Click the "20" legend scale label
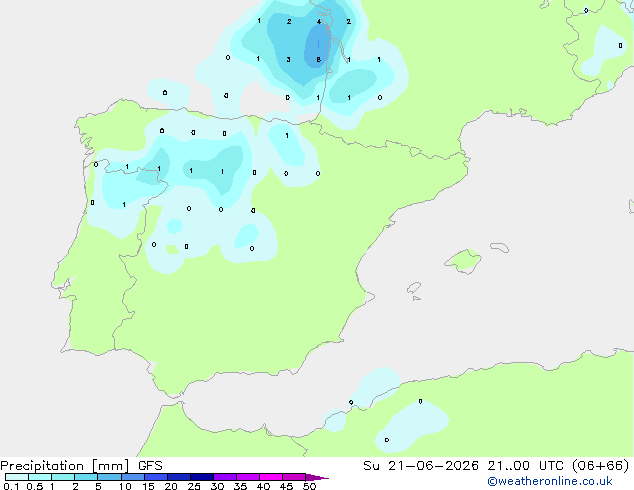 click(x=171, y=486)
